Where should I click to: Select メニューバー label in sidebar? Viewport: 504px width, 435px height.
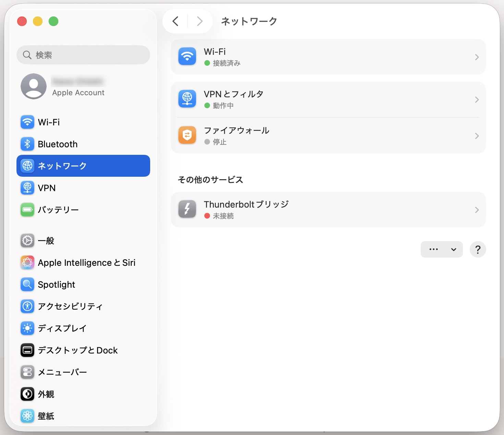tap(62, 372)
